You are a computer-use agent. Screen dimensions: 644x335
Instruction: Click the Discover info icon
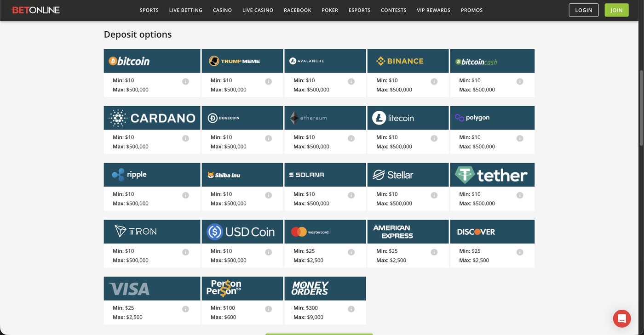[520, 252]
